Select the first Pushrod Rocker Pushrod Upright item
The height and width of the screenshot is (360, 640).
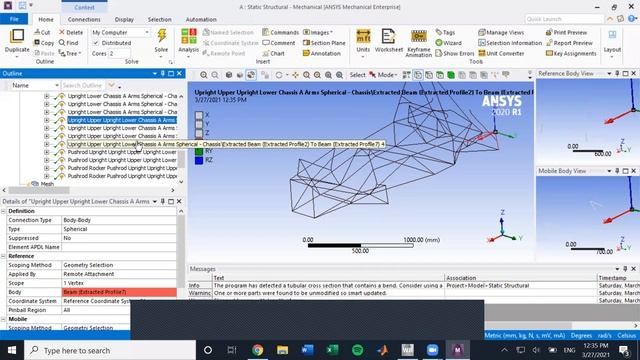(122, 168)
